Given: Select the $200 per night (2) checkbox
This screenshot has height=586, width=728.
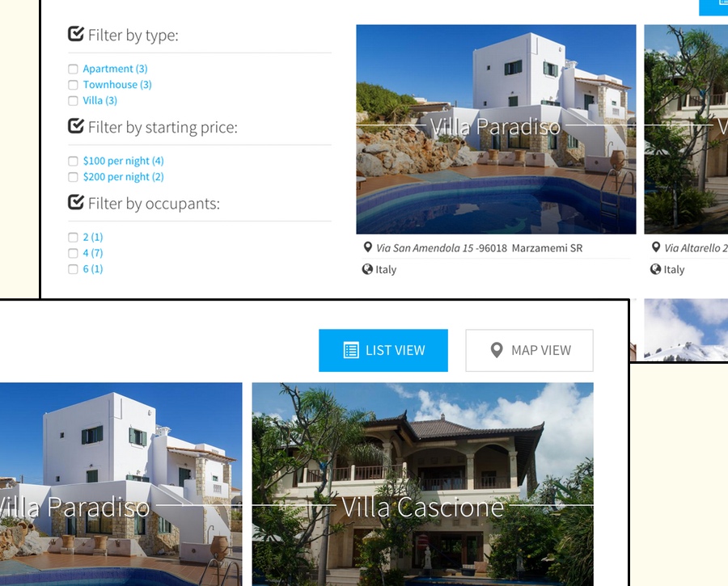Looking at the screenshot, I should click(73, 177).
